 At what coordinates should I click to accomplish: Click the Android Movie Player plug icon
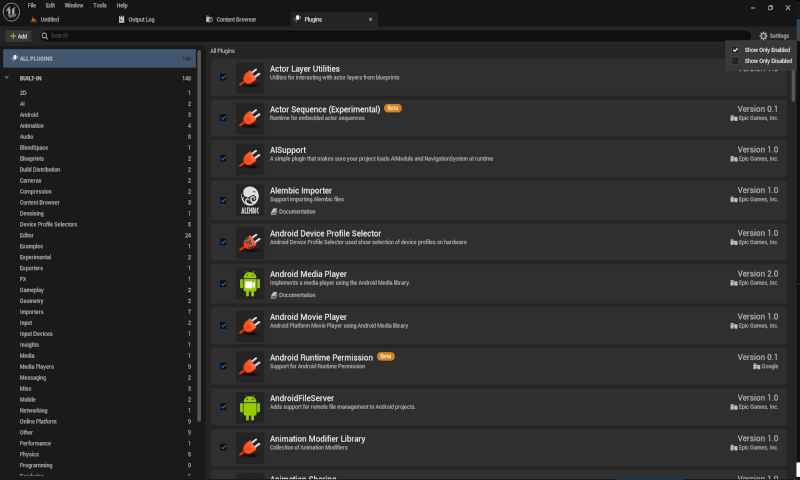250,325
